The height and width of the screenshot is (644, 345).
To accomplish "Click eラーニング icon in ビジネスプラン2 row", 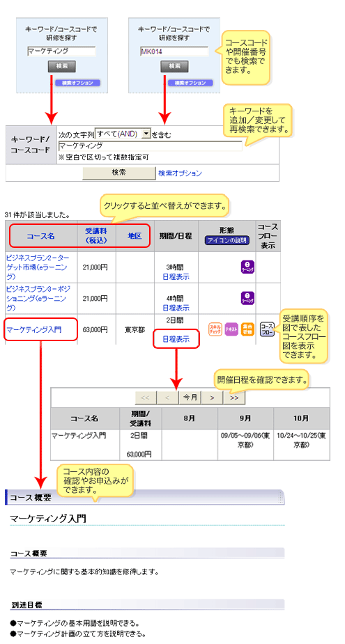I will [x=247, y=267].
